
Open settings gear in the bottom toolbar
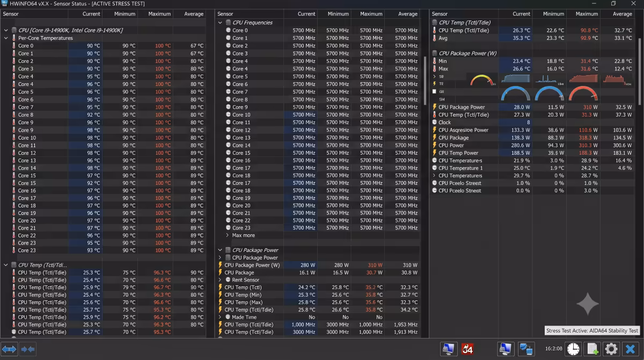611,349
